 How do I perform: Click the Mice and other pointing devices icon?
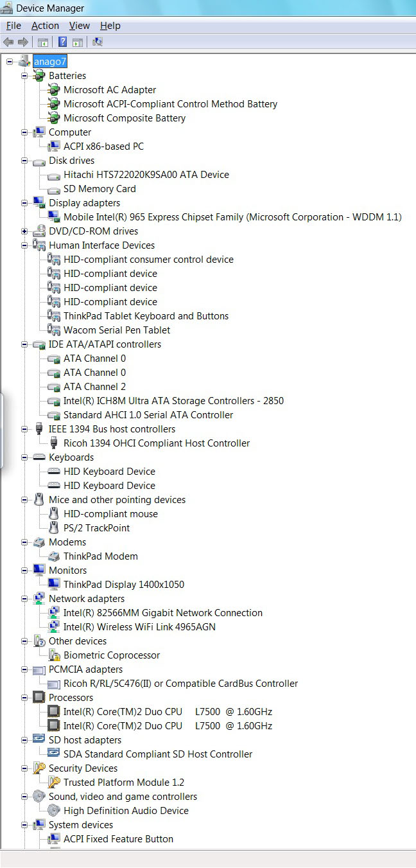click(x=39, y=500)
